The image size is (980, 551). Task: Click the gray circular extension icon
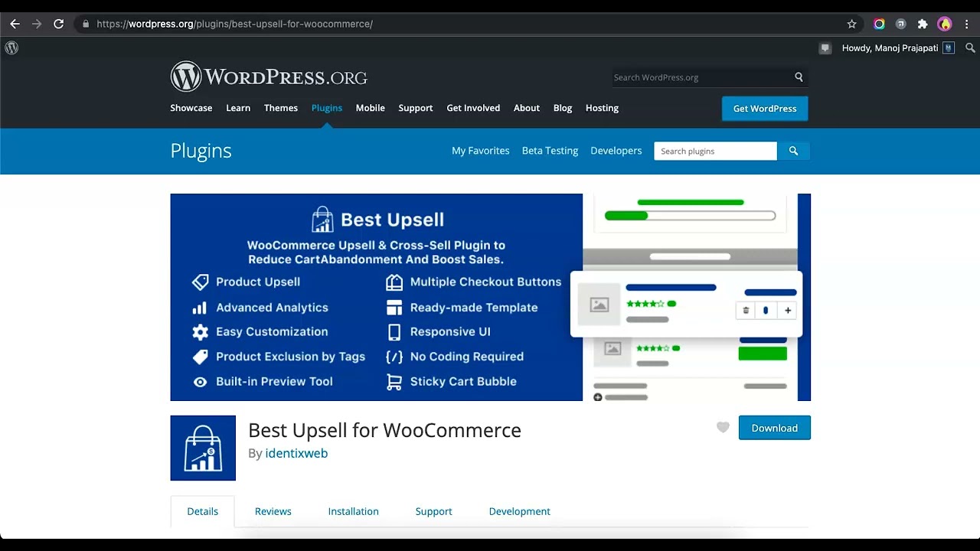click(901, 24)
